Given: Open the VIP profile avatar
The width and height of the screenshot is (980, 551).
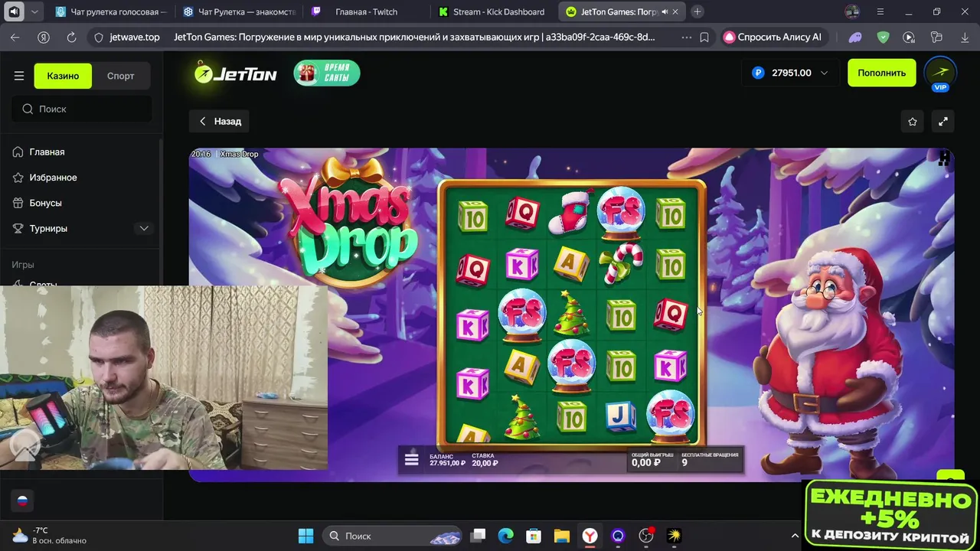Looking at the screenshot, I should tap(940, 73).
